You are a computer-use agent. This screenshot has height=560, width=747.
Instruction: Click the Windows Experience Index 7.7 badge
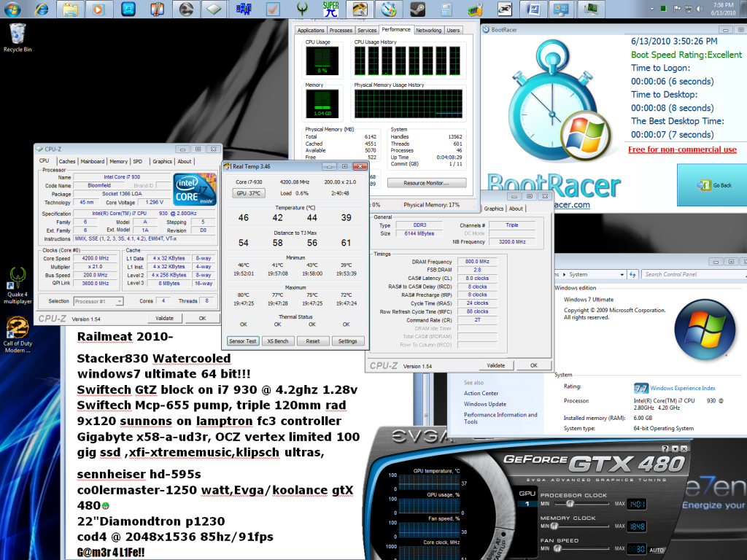click(x=640, y=388)
